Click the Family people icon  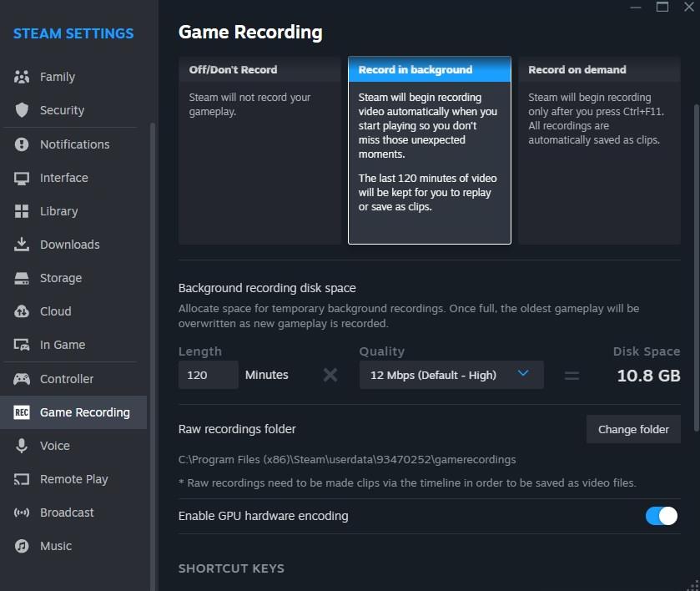22,77
